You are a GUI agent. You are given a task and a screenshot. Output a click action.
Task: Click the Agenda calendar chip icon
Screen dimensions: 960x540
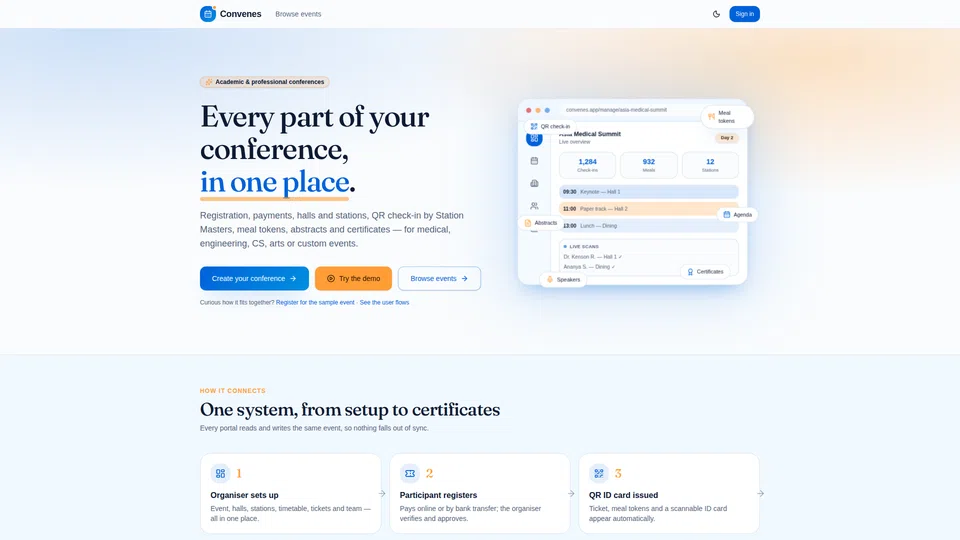[727, 215]
